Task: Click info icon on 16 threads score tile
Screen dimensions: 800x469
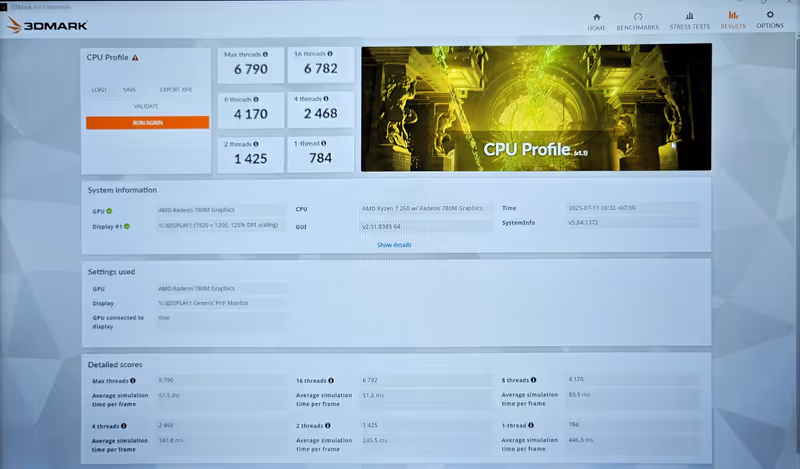Action: (x=330, y=54)
